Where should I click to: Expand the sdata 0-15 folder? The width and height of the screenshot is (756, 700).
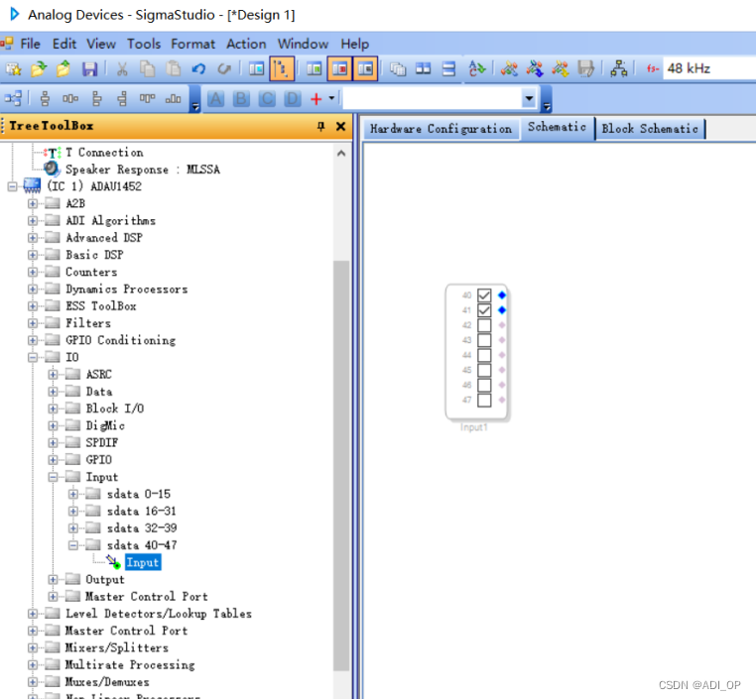coord(73,495)
